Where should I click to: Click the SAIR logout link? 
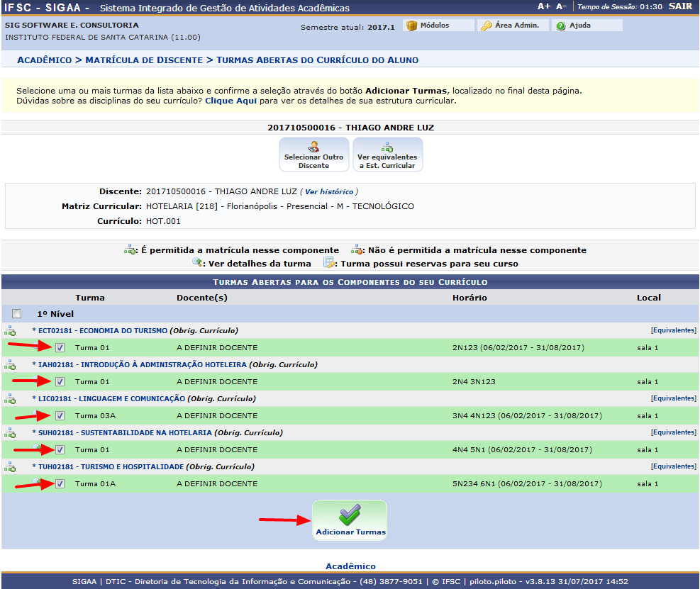pyautogui.click(x=679, y=6)
